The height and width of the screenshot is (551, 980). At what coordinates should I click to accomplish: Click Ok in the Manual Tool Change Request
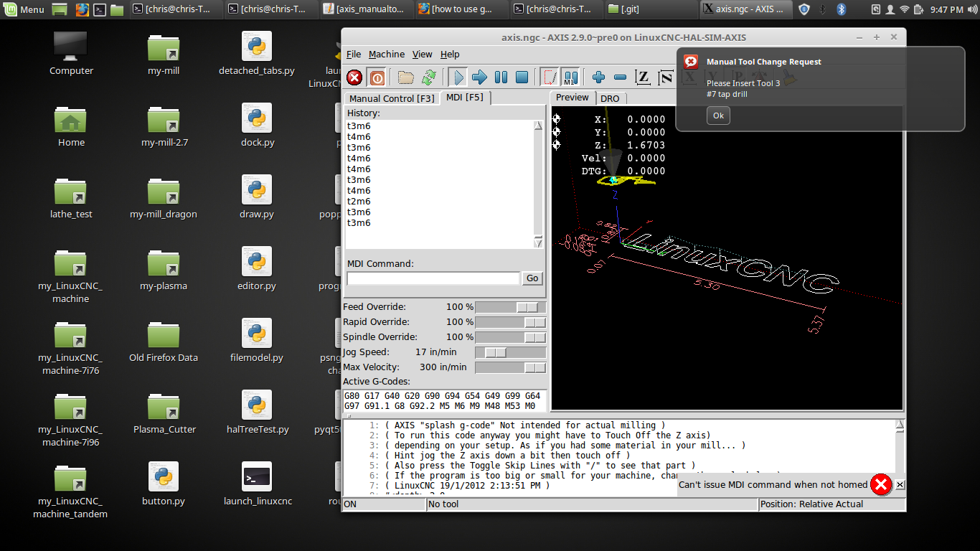coord(718,116)
